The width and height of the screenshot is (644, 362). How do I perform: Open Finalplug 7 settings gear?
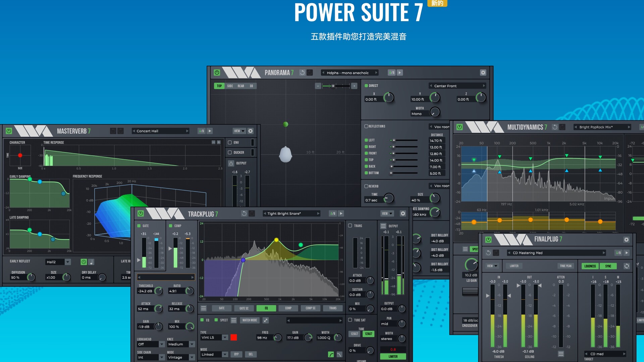pyautogui.click(x=626, y=240)
